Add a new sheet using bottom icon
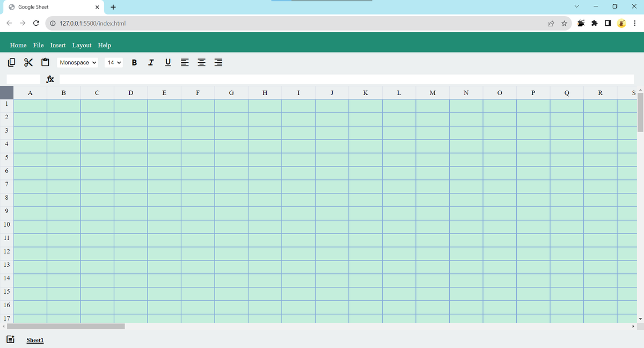Viewport: 644px width, 348px height. point(10,339)
